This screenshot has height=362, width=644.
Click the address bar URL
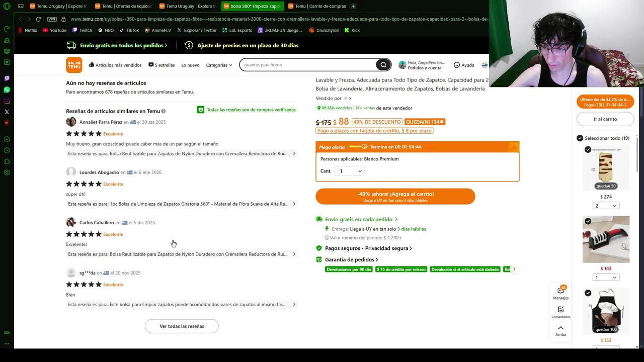click(x=279, y=19)
